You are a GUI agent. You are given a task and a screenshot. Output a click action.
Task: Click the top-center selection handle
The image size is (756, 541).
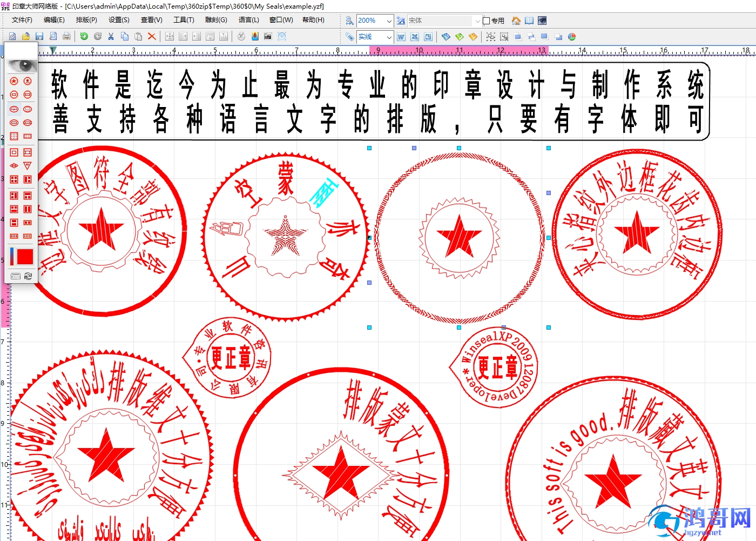(x=459, y=148)
